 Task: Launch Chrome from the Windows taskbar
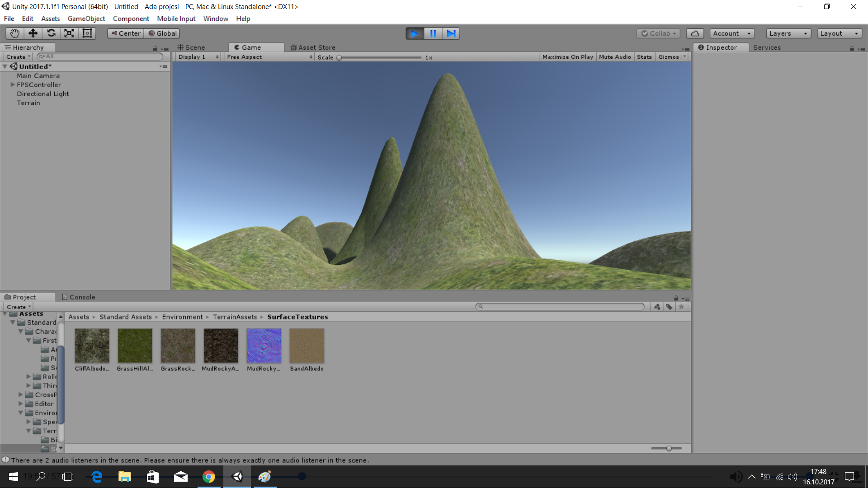click(208, 477)
